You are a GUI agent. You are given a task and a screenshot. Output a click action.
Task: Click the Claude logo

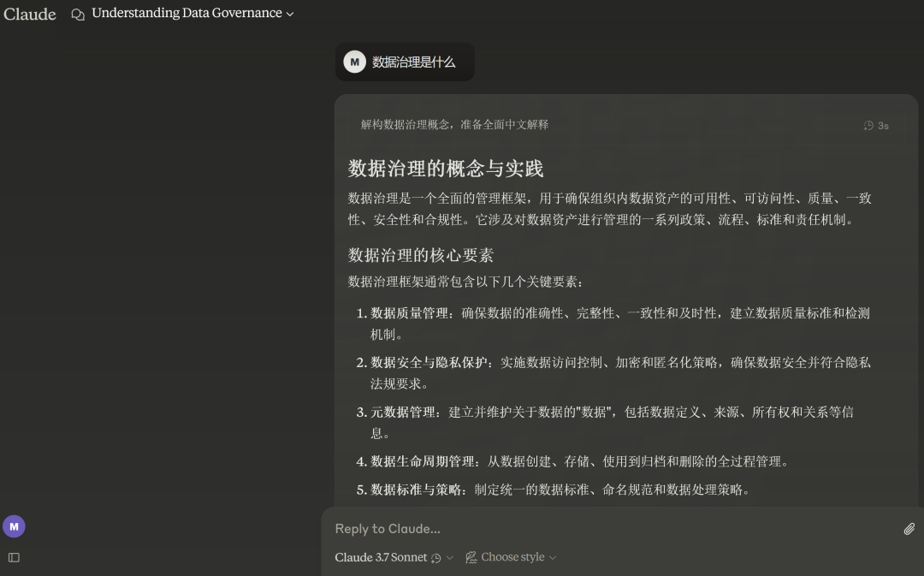29,14
